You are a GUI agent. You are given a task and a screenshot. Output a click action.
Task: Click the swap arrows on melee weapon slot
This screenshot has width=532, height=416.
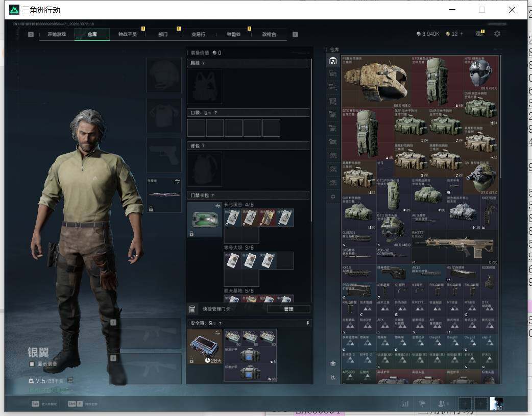(x=177, y=181)
